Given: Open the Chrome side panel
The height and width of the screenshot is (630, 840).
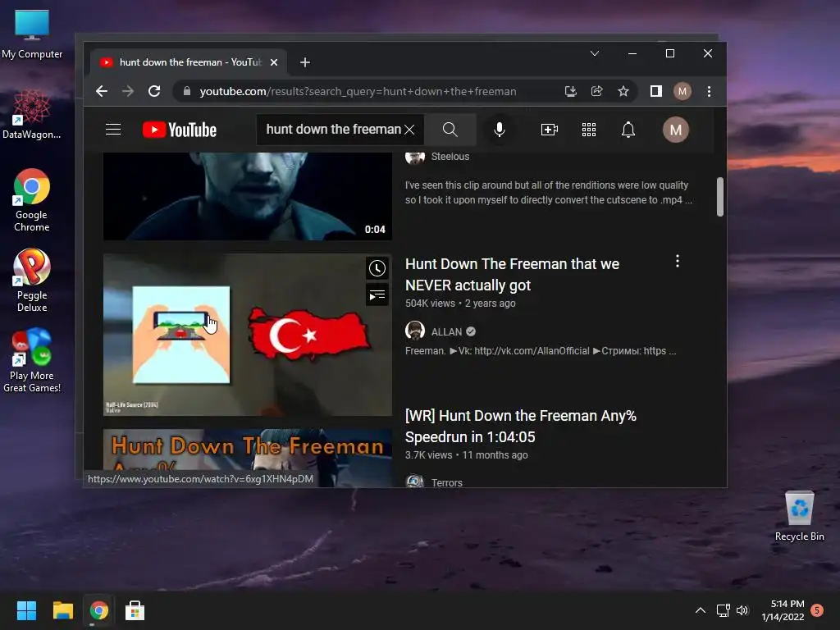Looking at the screenshot, I should coord(655,92).
